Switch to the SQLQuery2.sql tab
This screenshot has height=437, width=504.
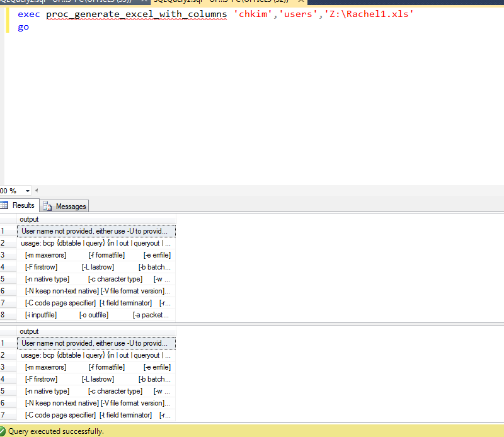point(66,1)
